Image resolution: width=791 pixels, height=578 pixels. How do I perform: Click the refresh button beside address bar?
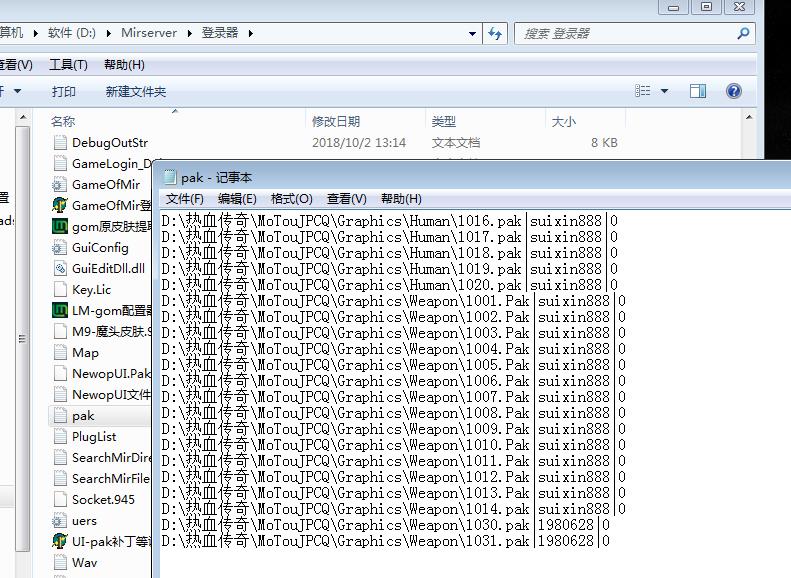click(495, 33)
